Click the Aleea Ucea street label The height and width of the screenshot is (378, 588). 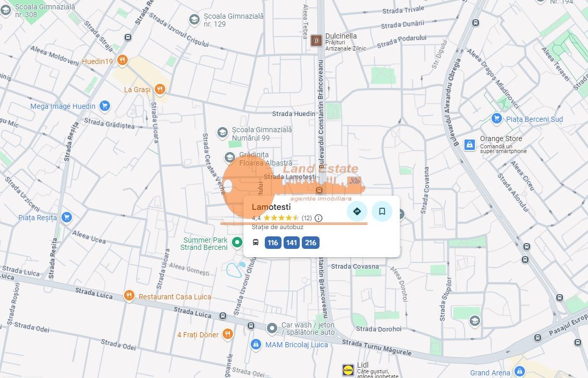click(x=89, y=237)
